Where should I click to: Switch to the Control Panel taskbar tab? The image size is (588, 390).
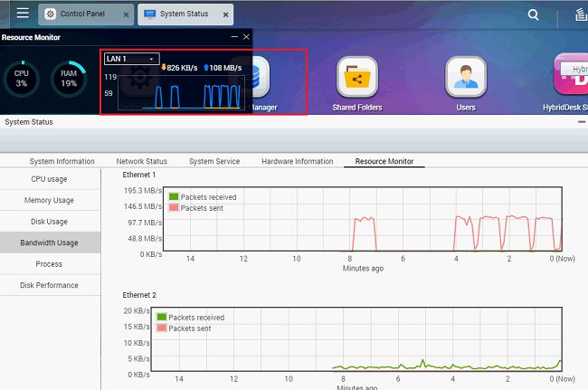[86, 14]
